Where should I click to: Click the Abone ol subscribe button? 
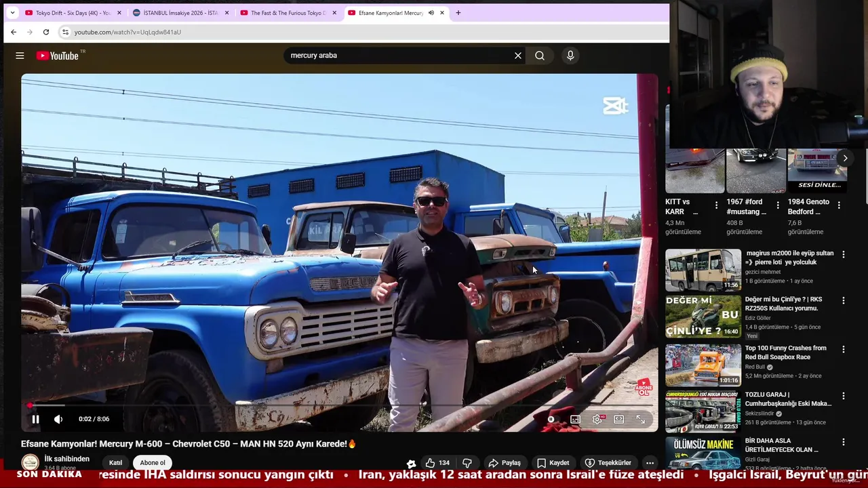tap(153, 463)
